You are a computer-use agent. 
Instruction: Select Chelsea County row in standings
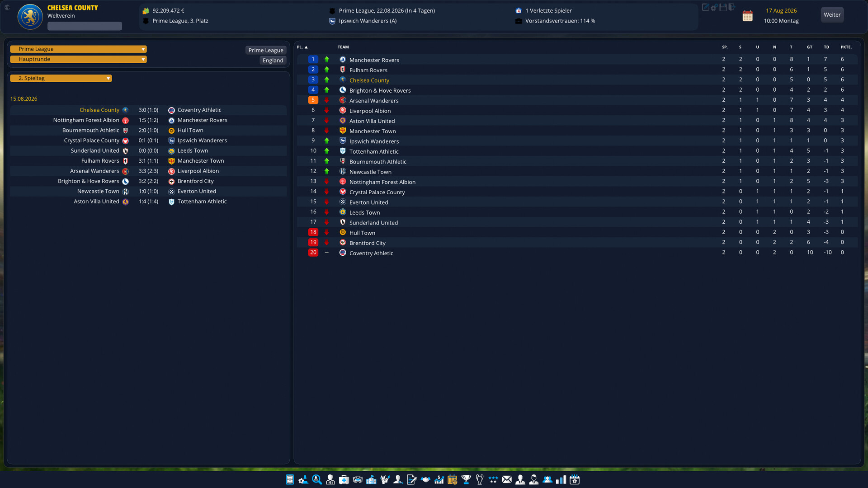[577, 80]
